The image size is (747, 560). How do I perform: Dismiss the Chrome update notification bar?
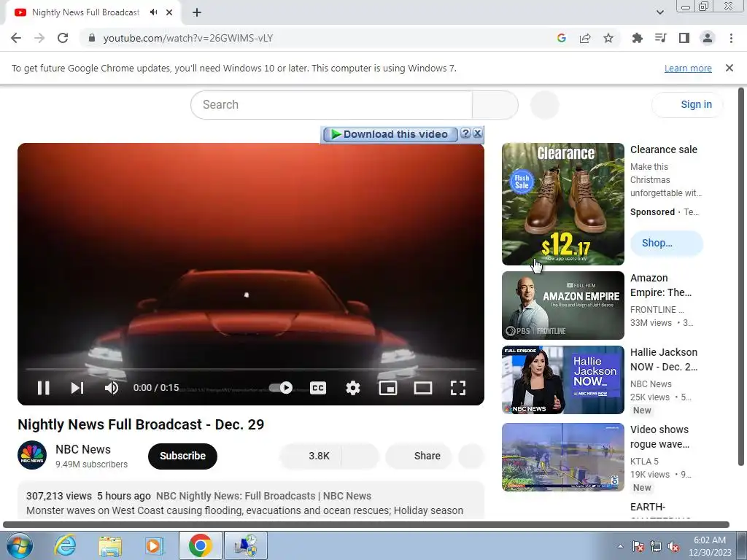(x=729, y=68)
